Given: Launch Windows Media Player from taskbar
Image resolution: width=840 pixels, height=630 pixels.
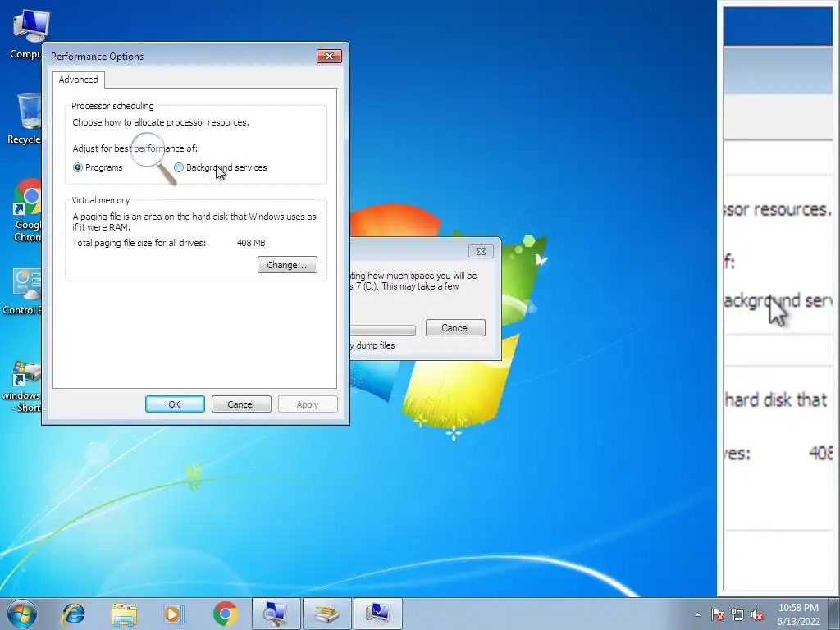Looking at the screenshot, I should tap(174, 614).
